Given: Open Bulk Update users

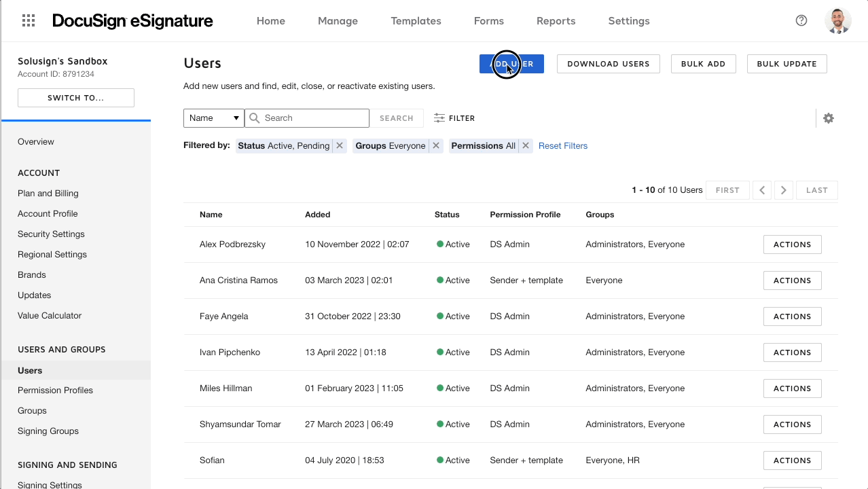Looking at the screenshot, I should pyautogui.click(x=786, y=64).
